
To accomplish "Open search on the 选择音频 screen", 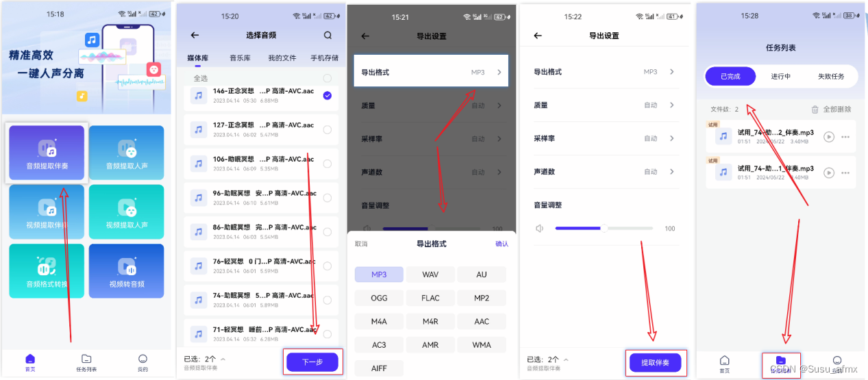I will point(327,35).
